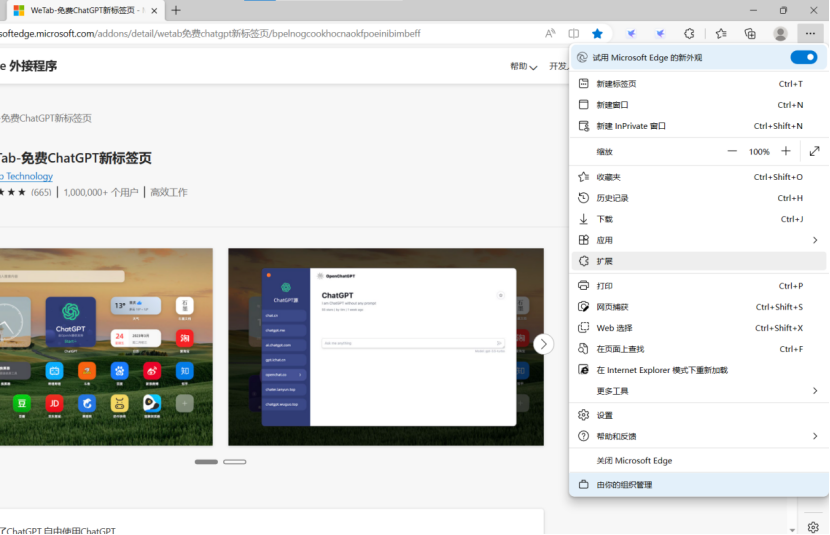Open the extensions puzzle icon in toolbar
This screenshot has height=535, width=830.
click(689, 34)
